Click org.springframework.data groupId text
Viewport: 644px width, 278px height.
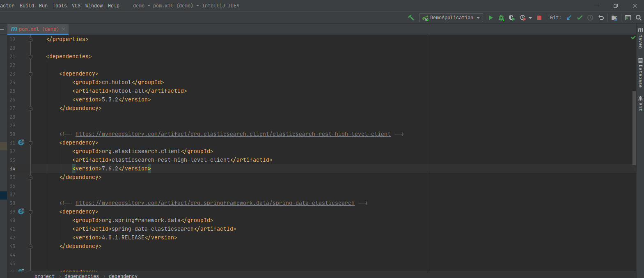pos(141,220)
